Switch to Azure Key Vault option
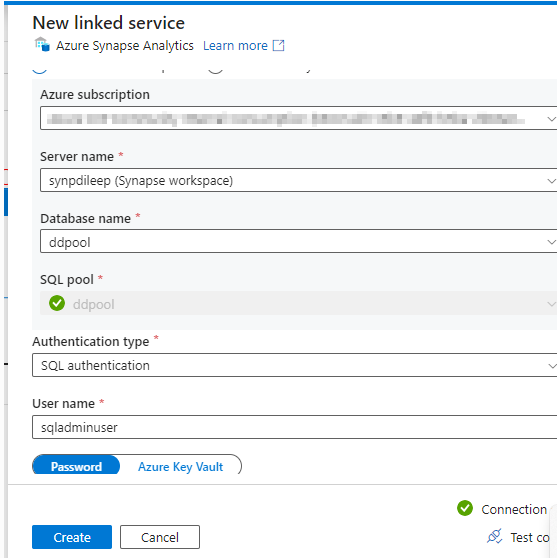557x558 pixels. coord(180,466)
